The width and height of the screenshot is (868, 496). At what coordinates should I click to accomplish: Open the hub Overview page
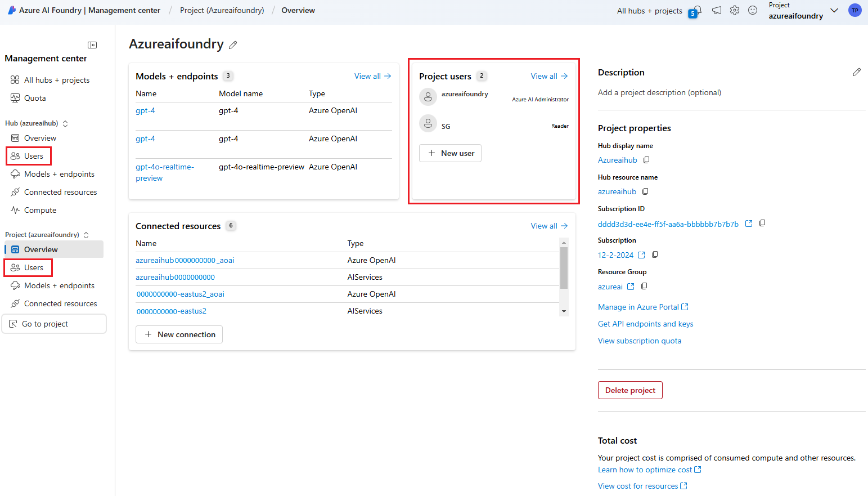point(34,138)
